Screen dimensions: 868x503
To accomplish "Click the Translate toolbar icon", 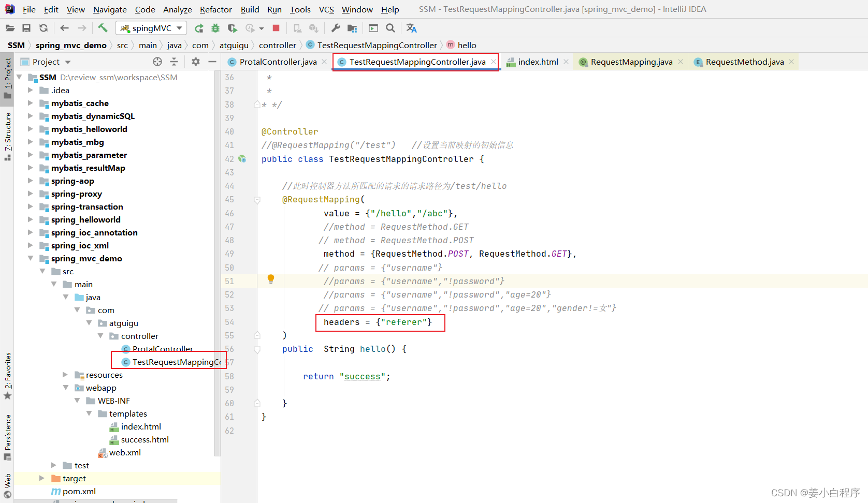I will point(411,28).
